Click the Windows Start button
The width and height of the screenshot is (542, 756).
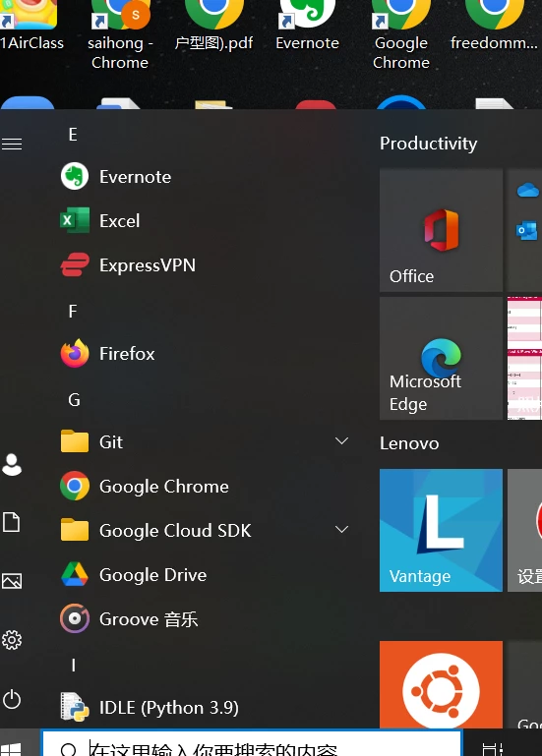tap(12, 748)
